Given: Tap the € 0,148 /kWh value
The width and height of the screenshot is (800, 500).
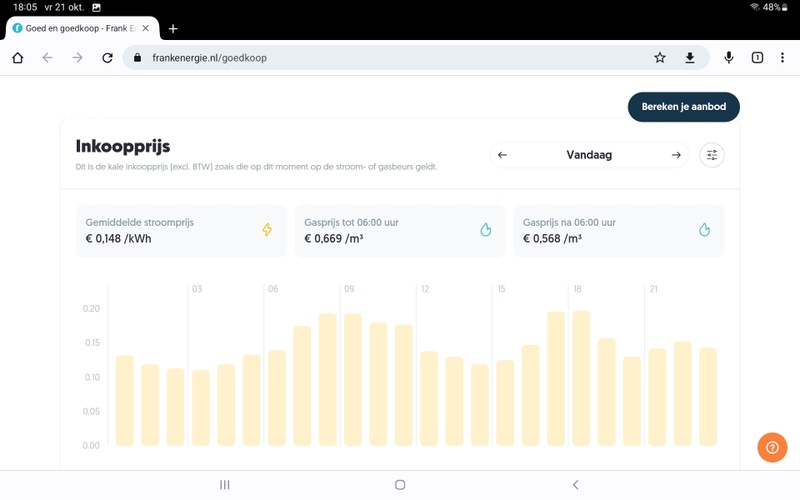Looking at the screenshot, I should pos(118,239).
